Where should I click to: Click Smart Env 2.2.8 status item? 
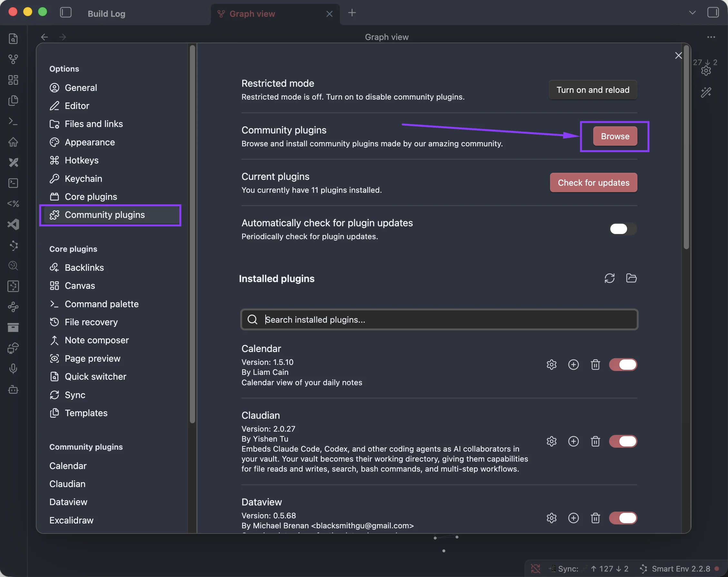[x=679, y=569]
